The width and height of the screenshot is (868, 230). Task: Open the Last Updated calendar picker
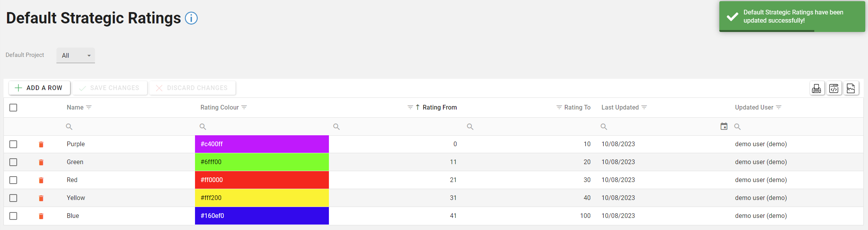[x=724, y=126]
